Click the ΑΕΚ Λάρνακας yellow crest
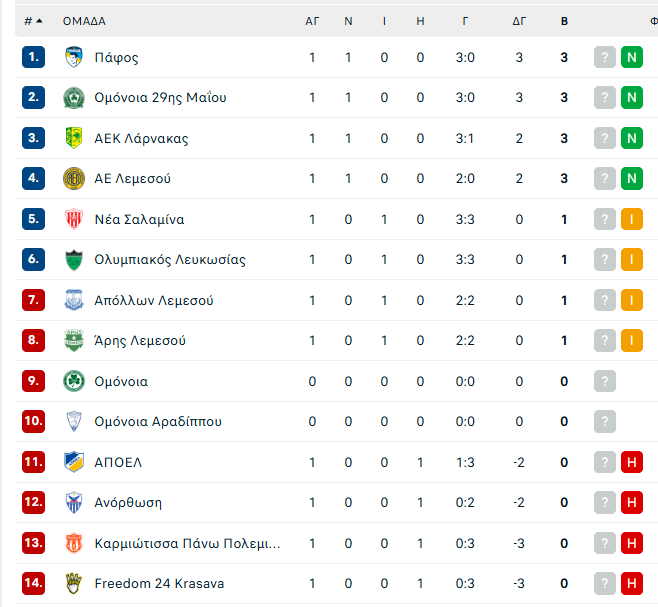The width and height of the screenshot is (658, 607). point(74,138)
